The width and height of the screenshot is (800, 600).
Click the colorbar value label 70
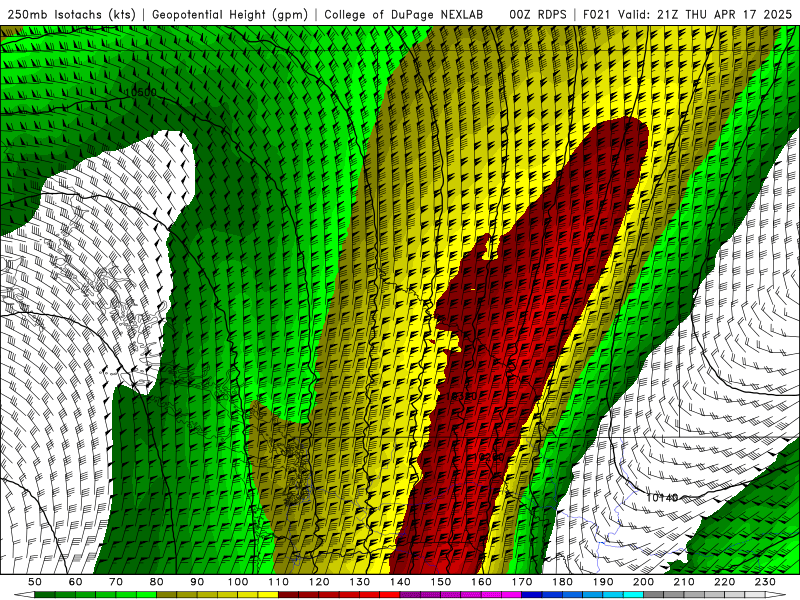[x=116, y=582]
